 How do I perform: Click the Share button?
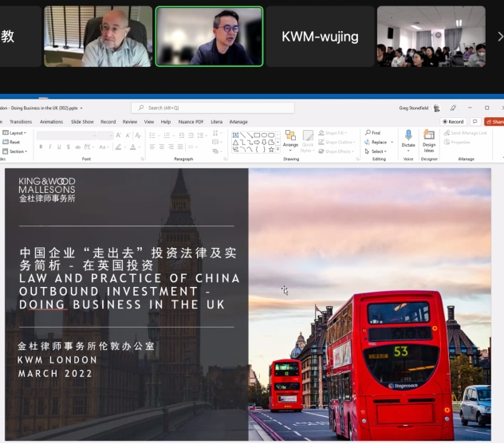click(494, 122)
